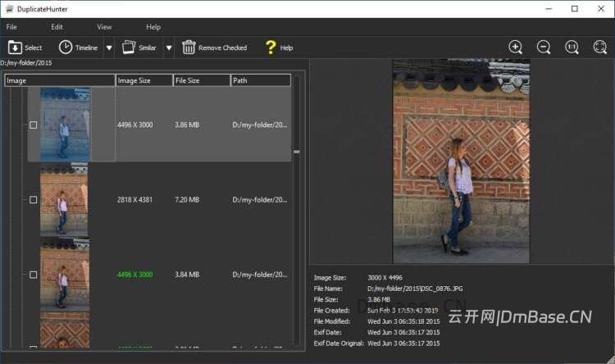The height and width of the screenshot is (364, 615).
Task: Click the File Created date value
Action: click(x=403, y=310)
